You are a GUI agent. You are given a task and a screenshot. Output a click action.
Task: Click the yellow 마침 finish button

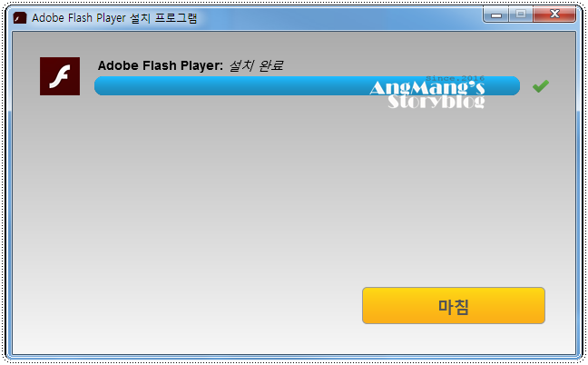click(x=454, y=305)
